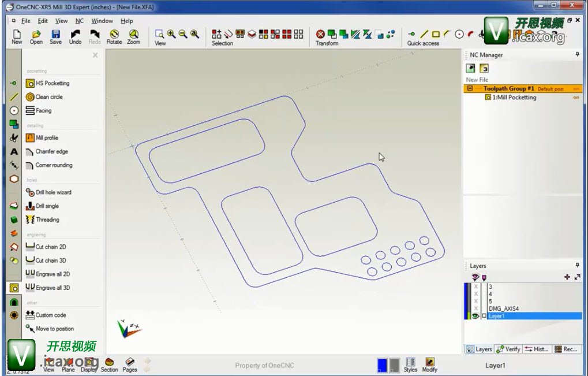Open the Drill hole wizard

[31, 192]
